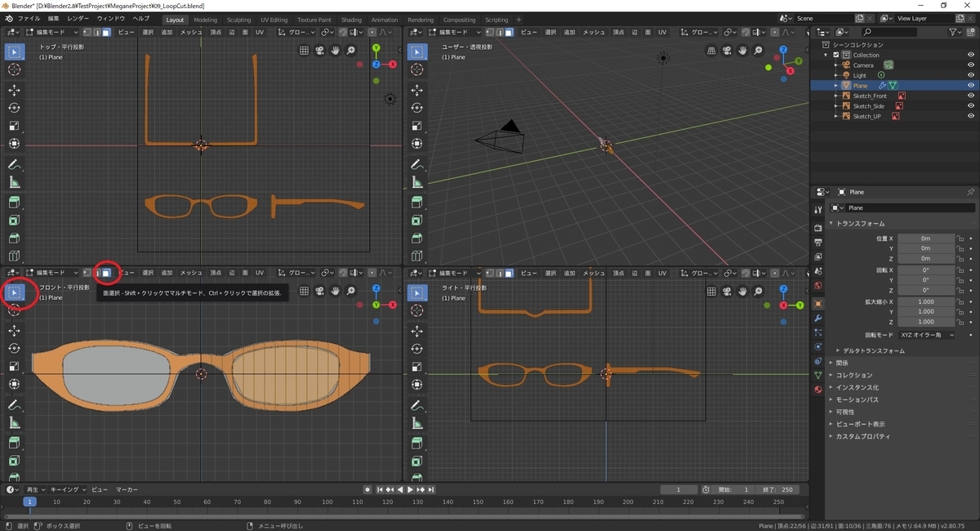The height and width of the screenshot is (531, 980).
Task: Open the Material properties tab
Action: (817, 390)
